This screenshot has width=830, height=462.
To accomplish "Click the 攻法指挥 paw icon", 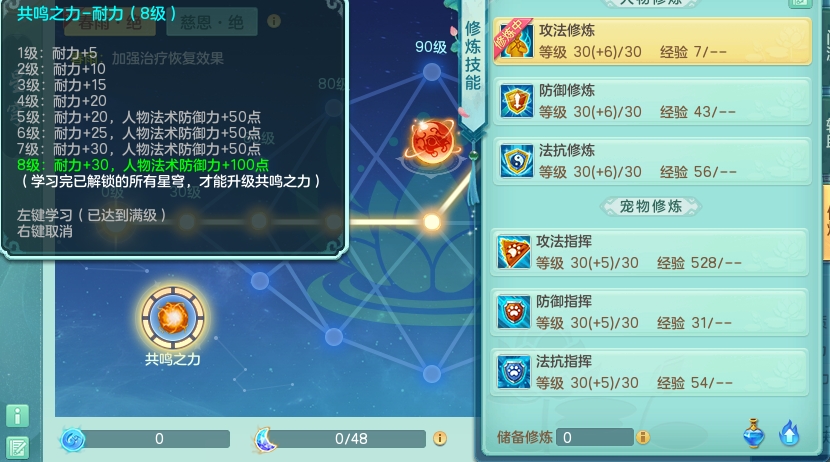I will click(x=513, y=252).
